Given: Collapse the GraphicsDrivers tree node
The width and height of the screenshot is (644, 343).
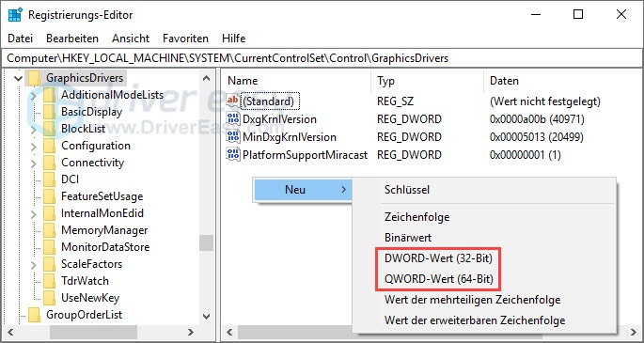Looking at the screenshot, I should [x=18, y=78].
